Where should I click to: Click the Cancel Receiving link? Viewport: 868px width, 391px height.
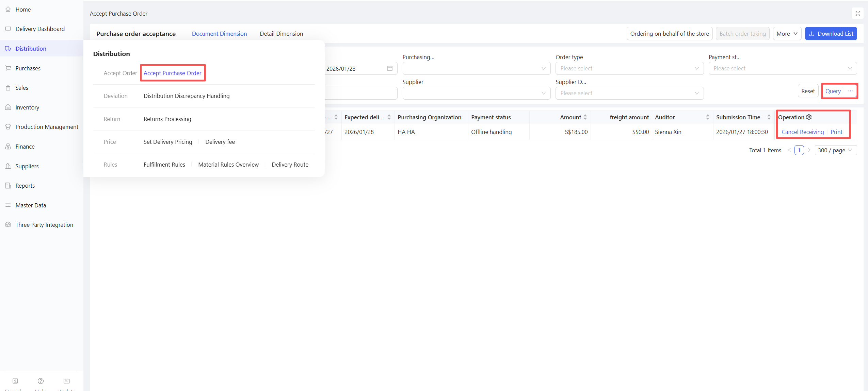802,132
